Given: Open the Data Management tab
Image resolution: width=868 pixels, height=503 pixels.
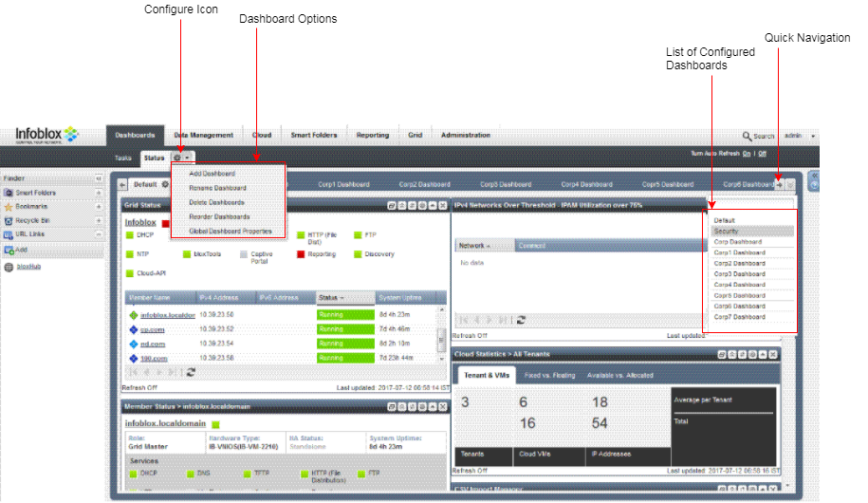Looking at the screenshot, I should (204, 135).
